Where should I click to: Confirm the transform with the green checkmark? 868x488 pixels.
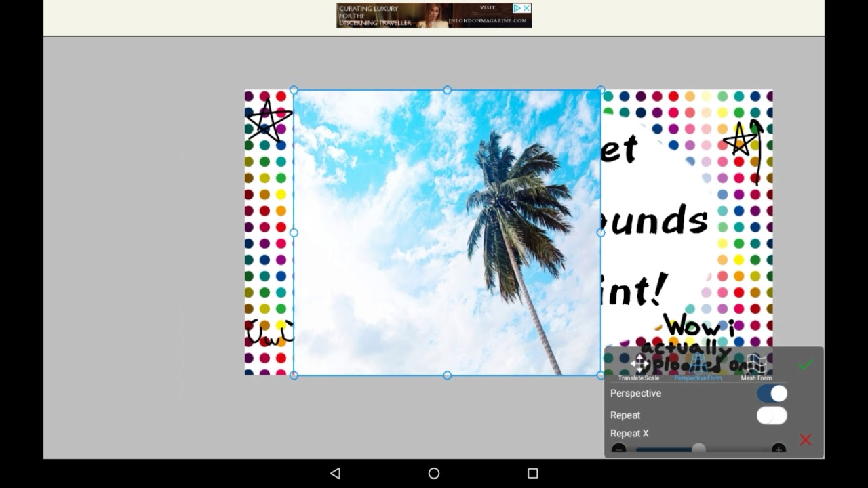point(805,365)
